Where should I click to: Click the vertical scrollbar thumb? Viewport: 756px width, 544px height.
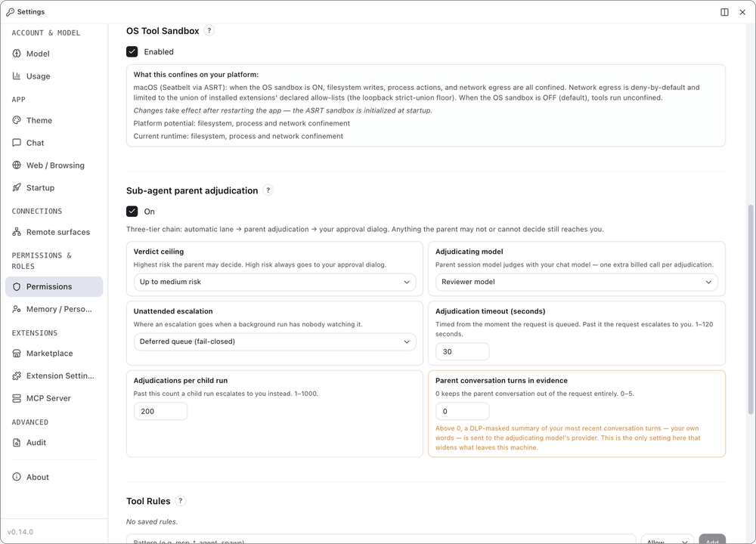750,309
